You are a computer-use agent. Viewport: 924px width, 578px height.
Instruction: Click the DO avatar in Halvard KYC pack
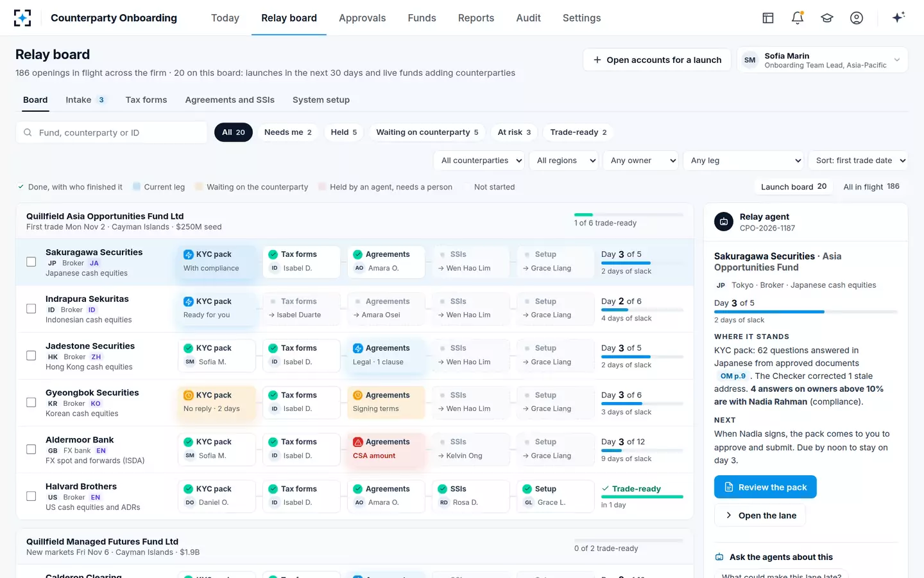click(190, 503)
